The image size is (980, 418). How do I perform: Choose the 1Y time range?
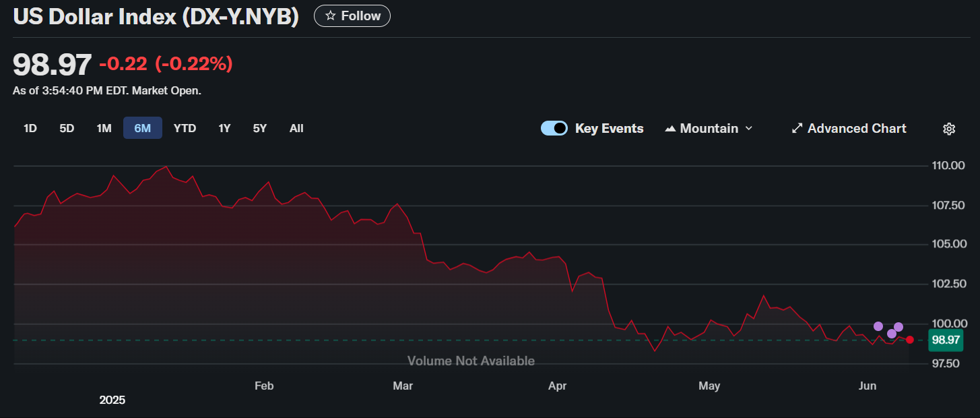coord(224,128)
